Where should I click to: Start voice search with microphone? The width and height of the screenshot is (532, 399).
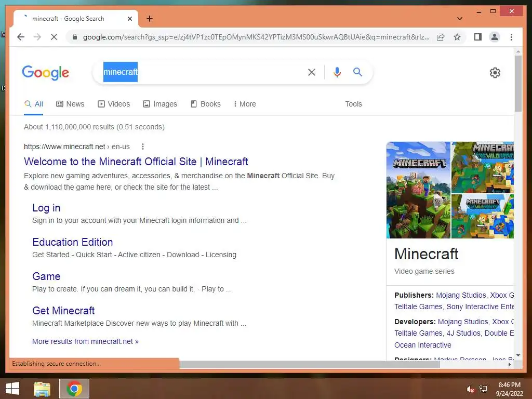coord(337,72)
